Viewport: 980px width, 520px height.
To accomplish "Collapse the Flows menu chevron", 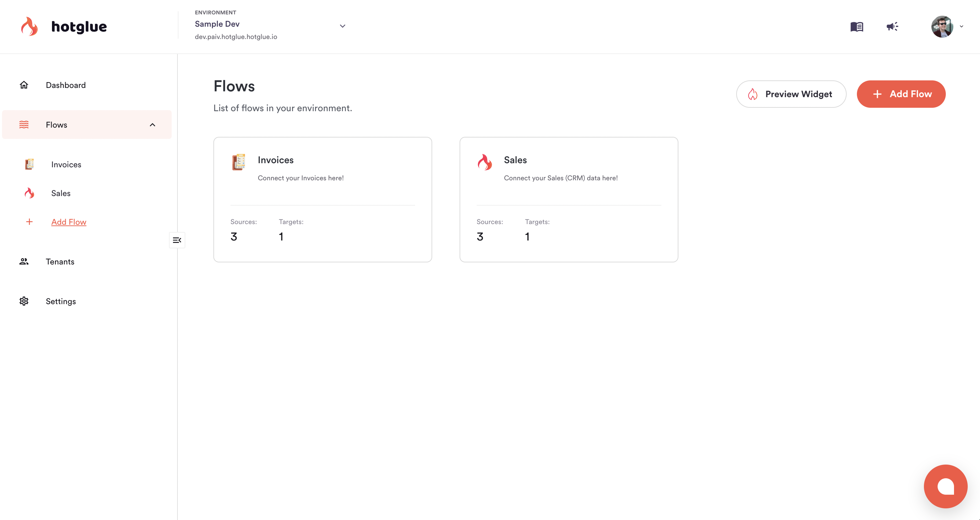I will (x=153, y=125).
